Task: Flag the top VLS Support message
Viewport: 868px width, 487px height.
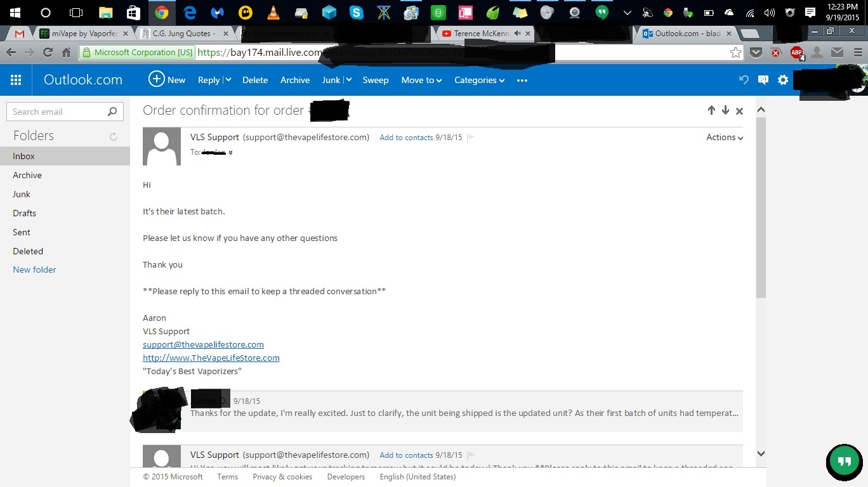Action: pyautogui.click(x=471, y=138)
